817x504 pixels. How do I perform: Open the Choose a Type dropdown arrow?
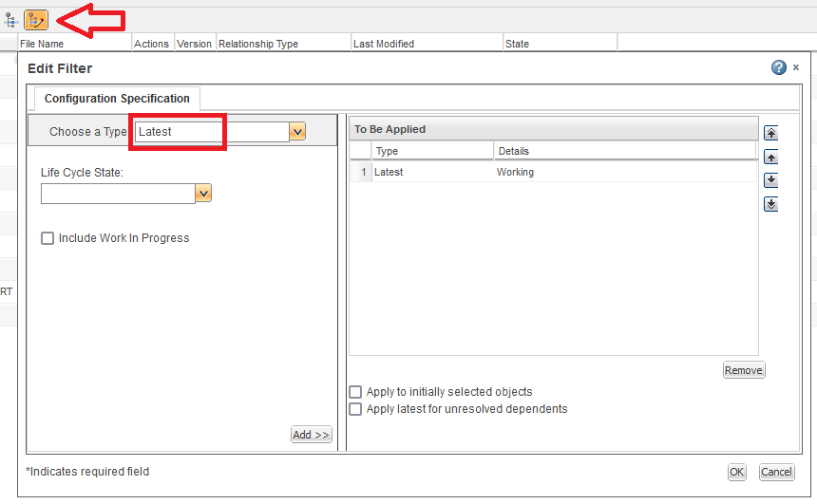coord(297,132)
